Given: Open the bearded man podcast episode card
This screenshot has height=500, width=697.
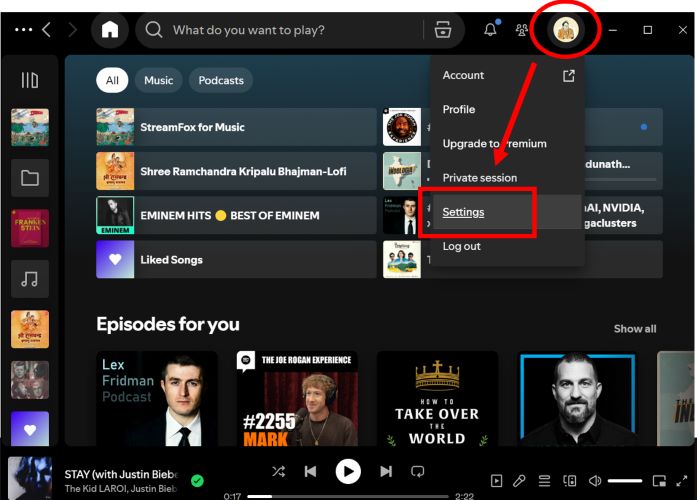Looking at the screenshot, I should click(577, 399).
